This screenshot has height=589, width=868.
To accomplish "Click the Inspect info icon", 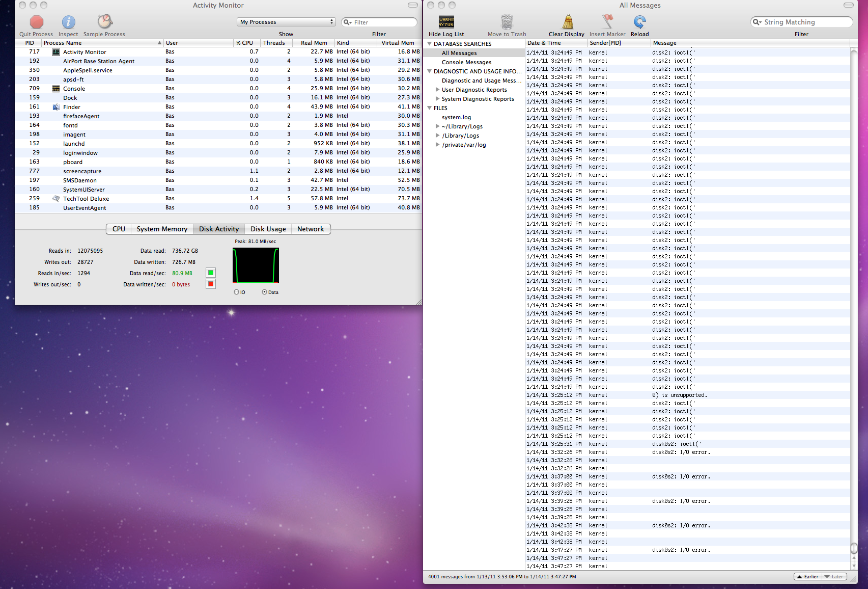I will 68,22.
